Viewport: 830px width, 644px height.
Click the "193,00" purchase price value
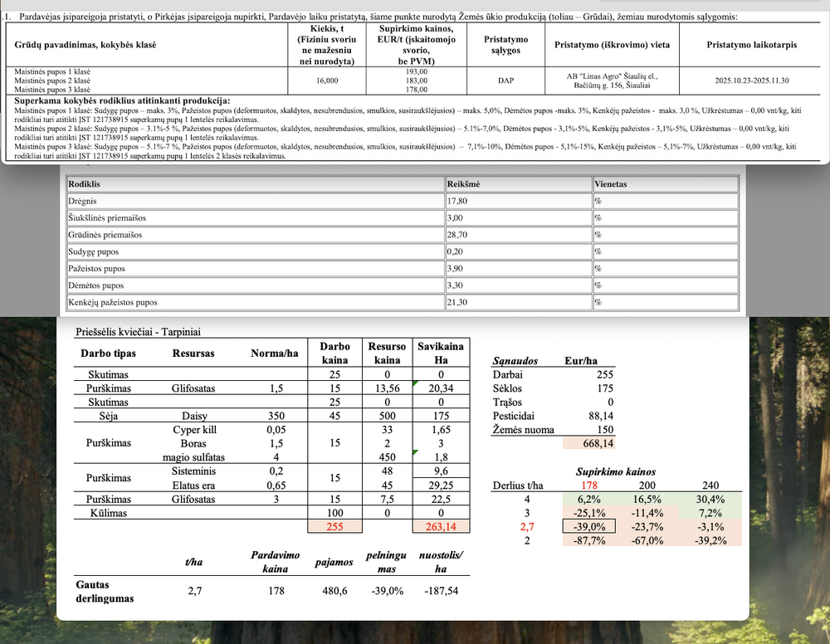[x=417, y=71]
